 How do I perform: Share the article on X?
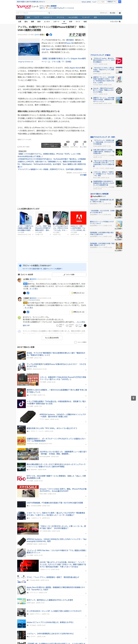(x=47, y=35)
